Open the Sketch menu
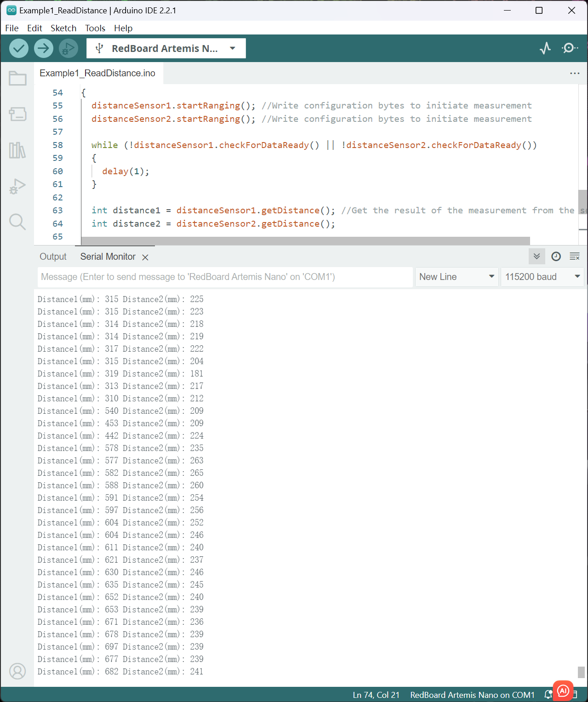This screenshot has width=588, height=702. pyautogui.click(x=63, y=28)
